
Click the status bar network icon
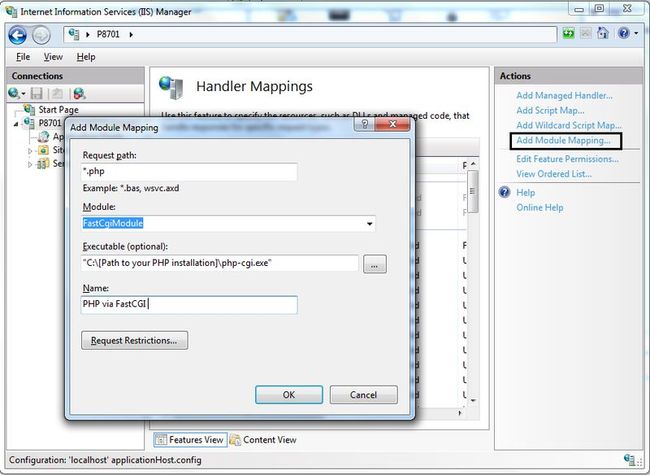click(x=629, y=460)
